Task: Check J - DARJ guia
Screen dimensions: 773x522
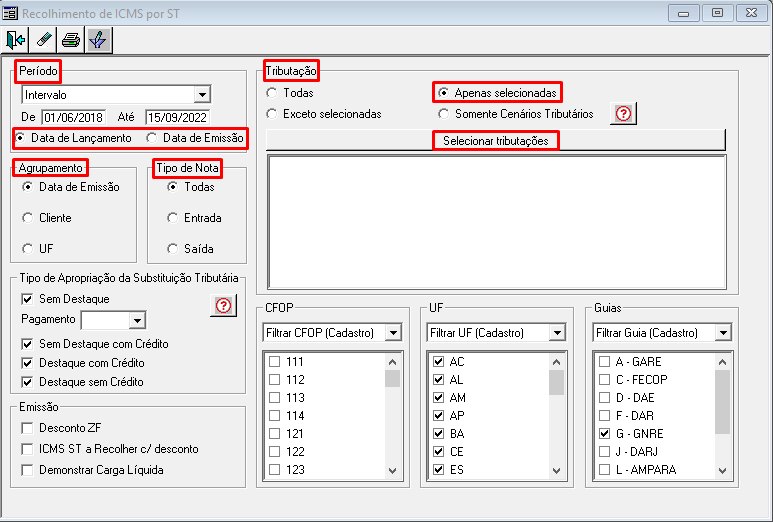Action: 604,452
